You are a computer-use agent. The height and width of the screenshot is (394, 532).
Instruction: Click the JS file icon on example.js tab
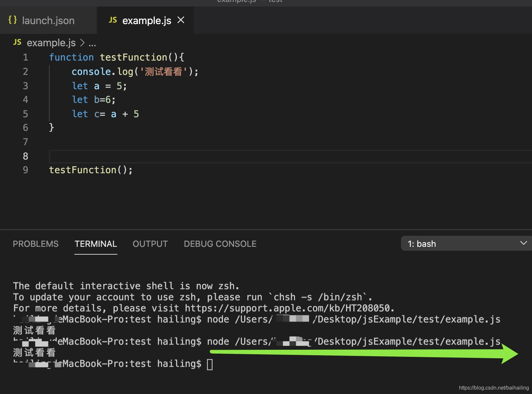coord(112,20)
